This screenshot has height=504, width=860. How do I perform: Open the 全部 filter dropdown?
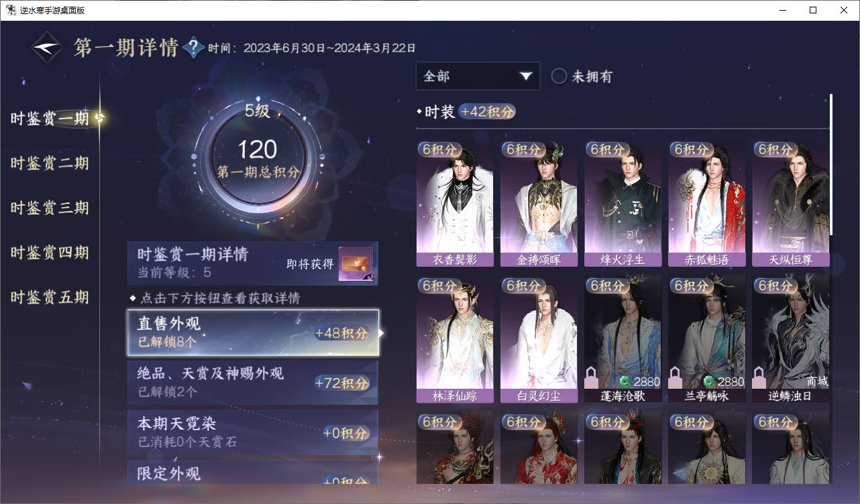pyautogui.click(x=478, y=76)
